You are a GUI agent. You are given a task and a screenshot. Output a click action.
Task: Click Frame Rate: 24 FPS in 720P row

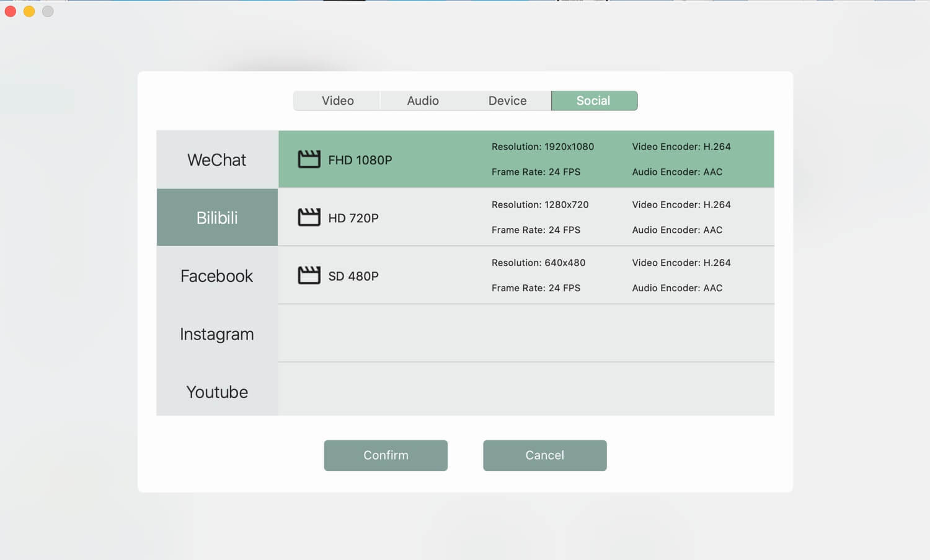coord(536,230)
